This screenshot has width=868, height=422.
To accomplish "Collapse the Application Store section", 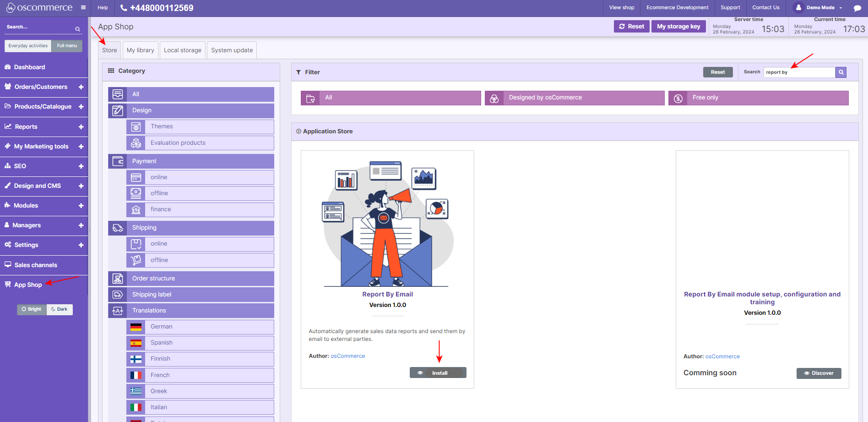I will [298, 132].
